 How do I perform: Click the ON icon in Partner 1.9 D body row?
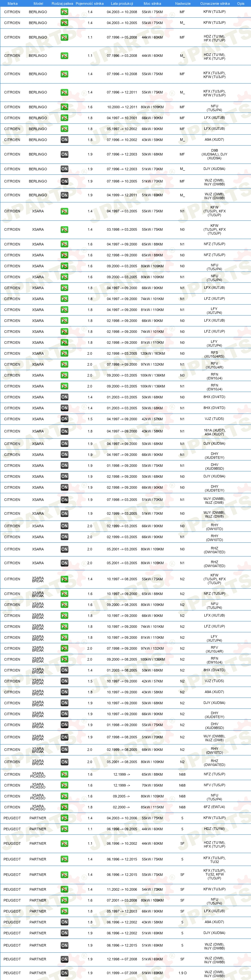coord(64,973)
